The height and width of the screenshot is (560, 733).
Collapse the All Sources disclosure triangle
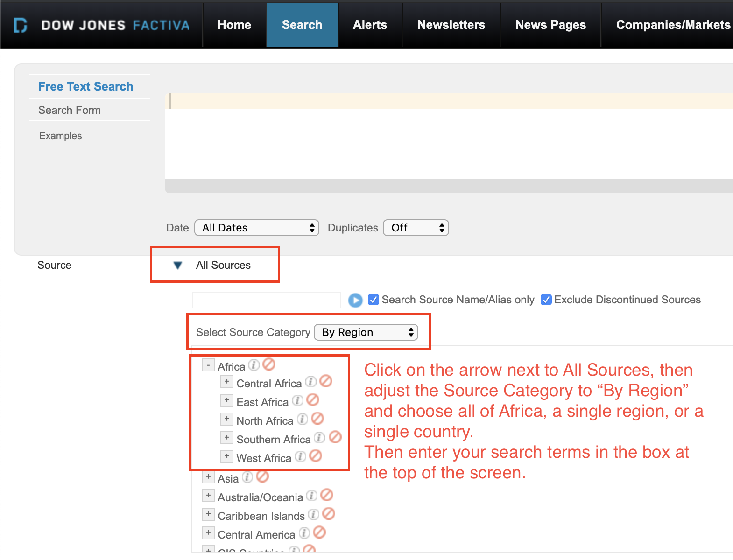click(177, 265)
